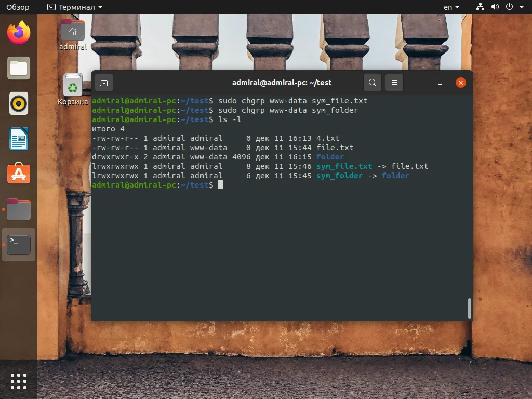Image resolution: width=532 pixels, height=399 pixels.
Task: Open Ubuntu Software from the dock
Action: 19,174
